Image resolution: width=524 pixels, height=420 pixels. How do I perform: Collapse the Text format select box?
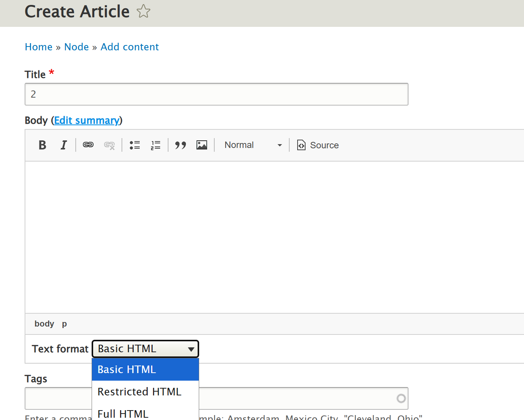pos(145,349)
